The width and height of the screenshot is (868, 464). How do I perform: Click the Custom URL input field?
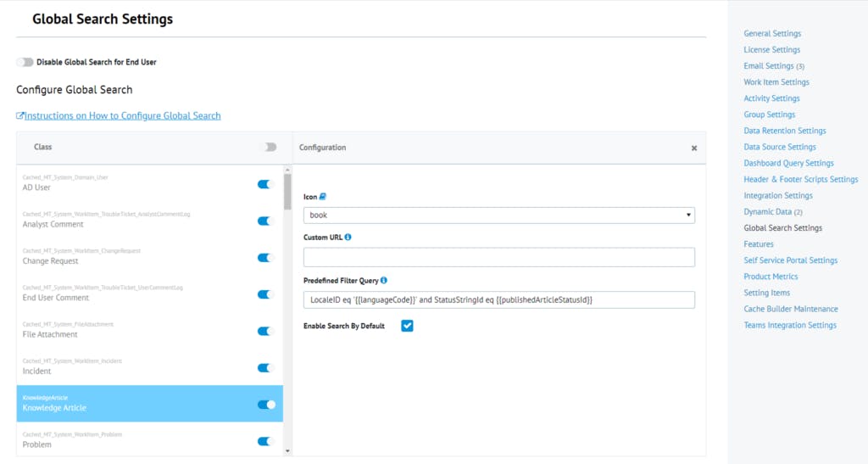[498, 257]
